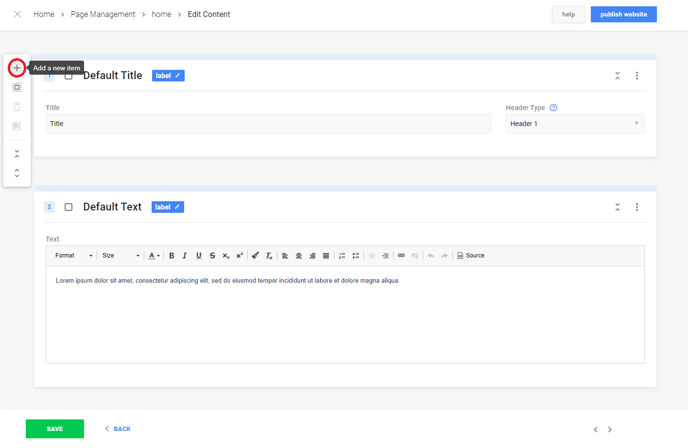This screenshot has width=688, height=448.
Task: Click the Header Type help question icon
Action: (x=554, y=108)
